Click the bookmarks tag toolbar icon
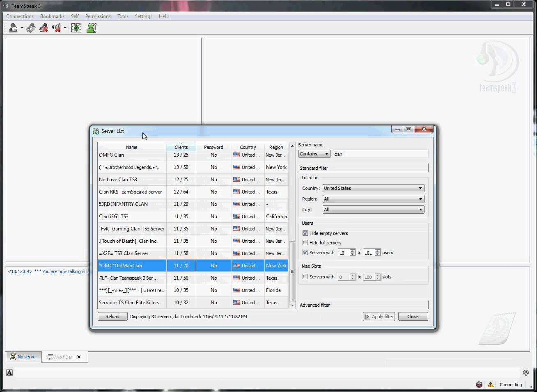 [x=31, y=28]
